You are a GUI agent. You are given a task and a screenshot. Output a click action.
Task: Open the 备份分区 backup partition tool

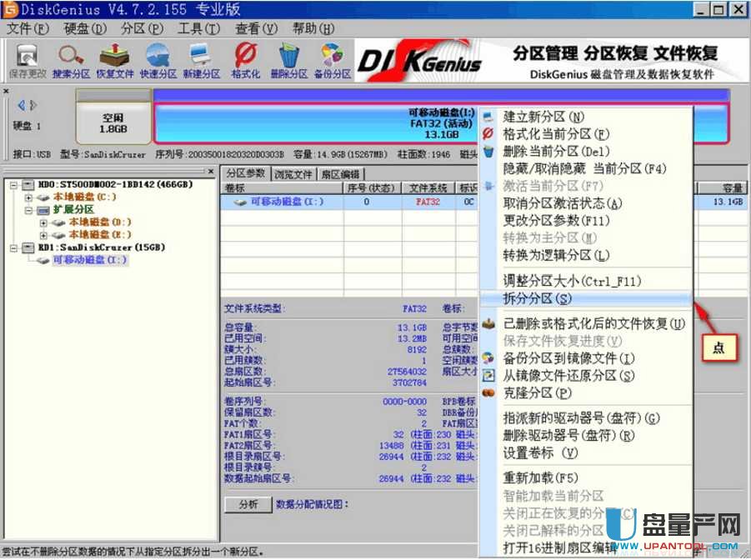coord(332,61)
